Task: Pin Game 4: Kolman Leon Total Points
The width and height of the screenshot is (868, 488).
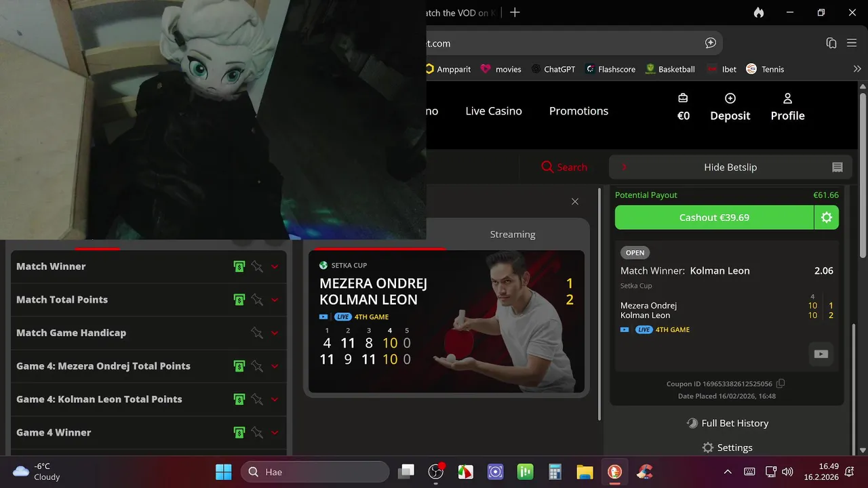Action: coord(257,399)
